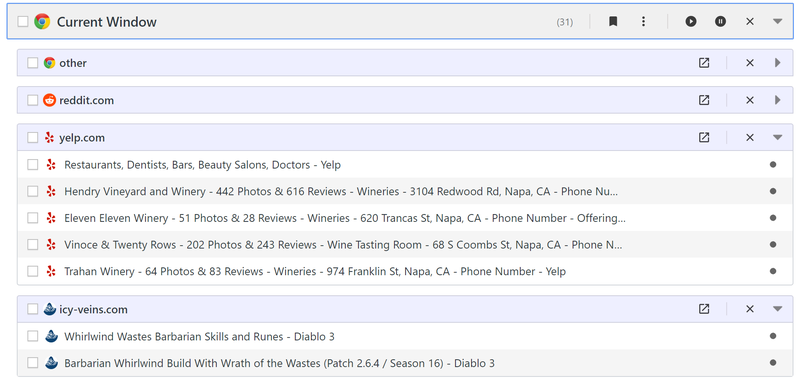The width and height of the screenshot is (800, 381).
Task: Collapse the yelp.com tab group
Action: 778,137
